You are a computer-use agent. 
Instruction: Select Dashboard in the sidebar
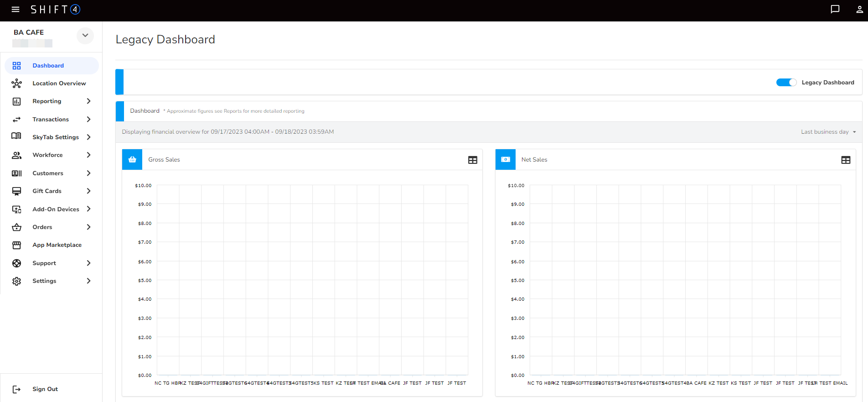48,66
